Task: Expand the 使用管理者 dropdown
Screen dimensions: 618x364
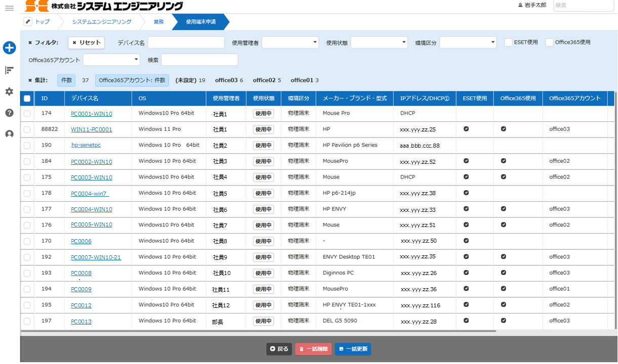Action: tap(290, 42)
